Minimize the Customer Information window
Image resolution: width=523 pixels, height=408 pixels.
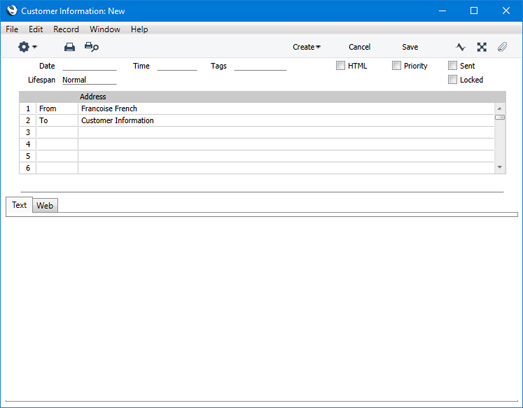click(x=442, y=11)
